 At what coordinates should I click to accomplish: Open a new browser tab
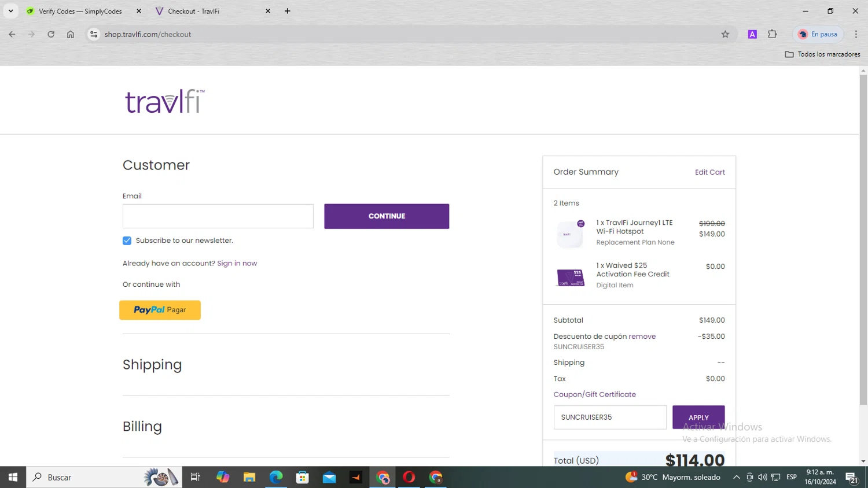[x=288, y=11]
